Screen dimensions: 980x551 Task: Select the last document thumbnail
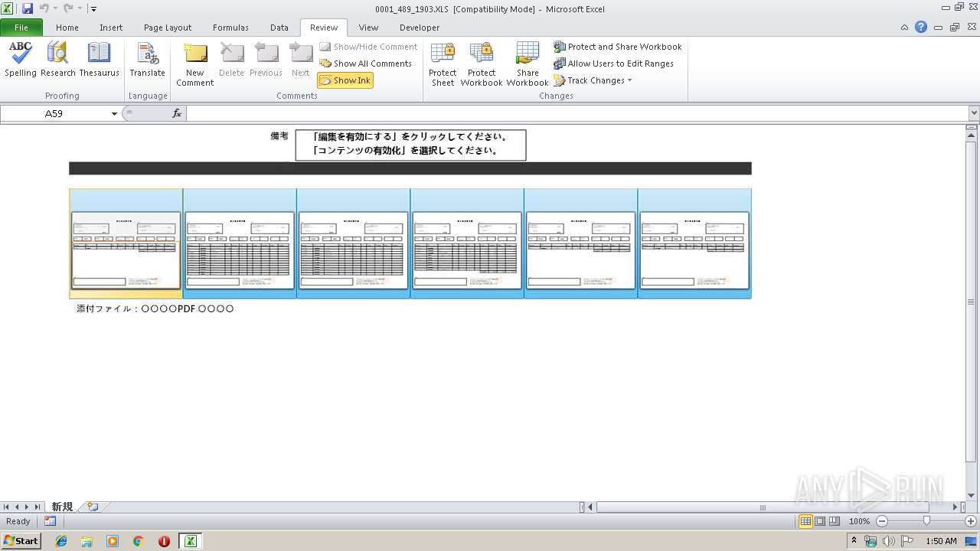(x=694, y=243)
